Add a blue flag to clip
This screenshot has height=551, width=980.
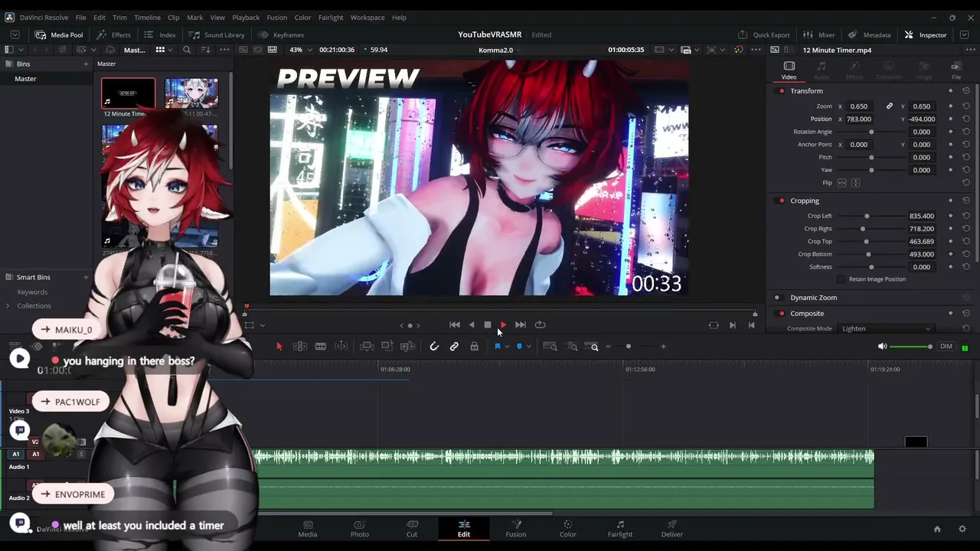497,347
